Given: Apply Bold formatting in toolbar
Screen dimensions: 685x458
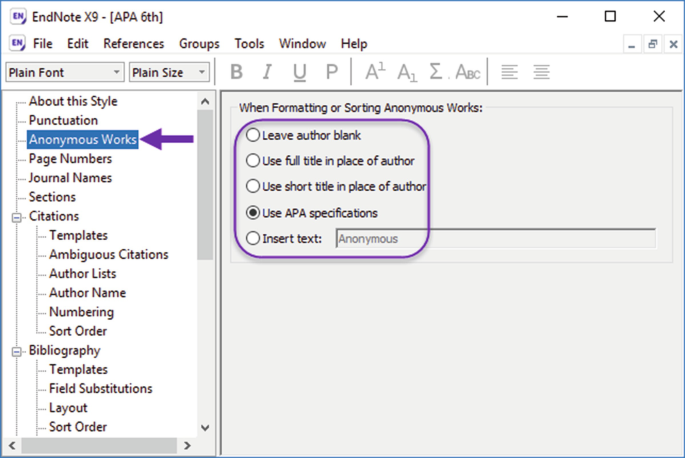Looking at the screenshot, I should pos(237,72).
